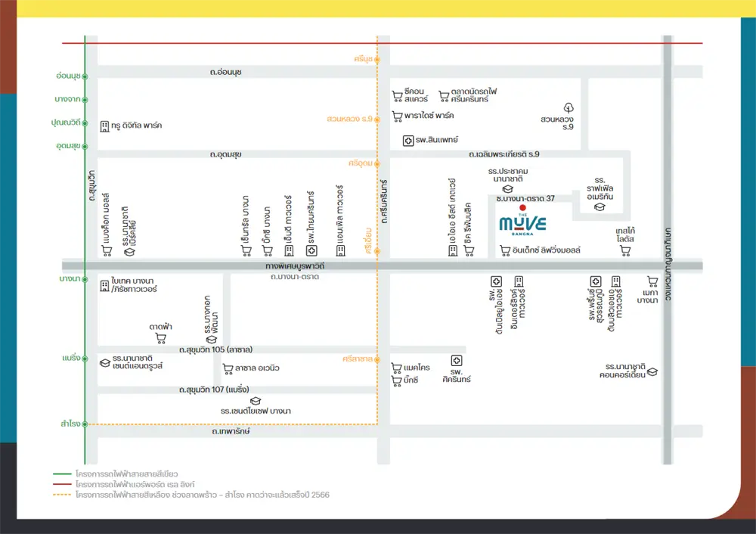Click the hospital icon for รพ.ศิครินทร์

[456, 360]
